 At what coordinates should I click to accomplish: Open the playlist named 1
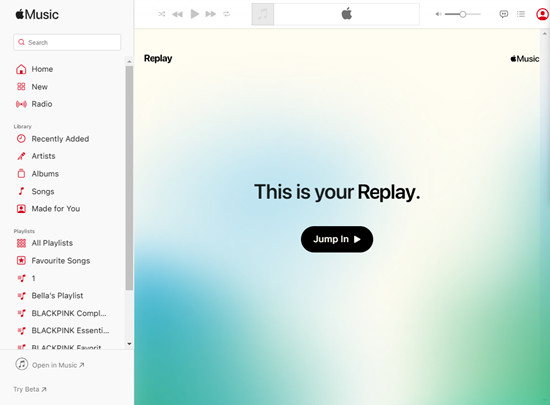tap(33, 278)
